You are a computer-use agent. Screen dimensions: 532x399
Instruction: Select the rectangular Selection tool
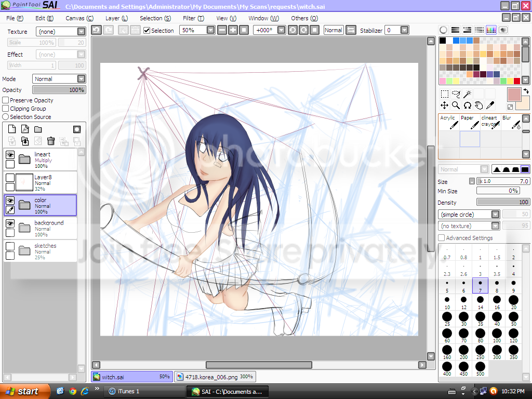pyautogui.click(x=445, y=94)
